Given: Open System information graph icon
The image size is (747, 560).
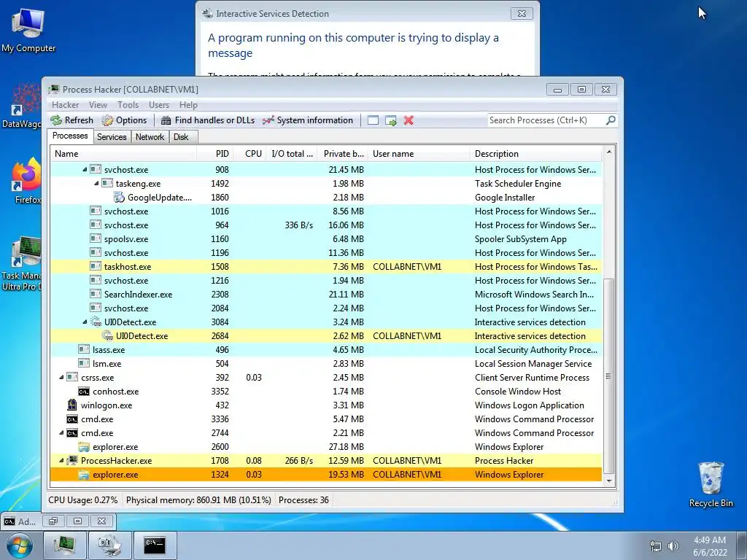Looking at the screenshot, I should pyautogui.click(x=268, y=120).
